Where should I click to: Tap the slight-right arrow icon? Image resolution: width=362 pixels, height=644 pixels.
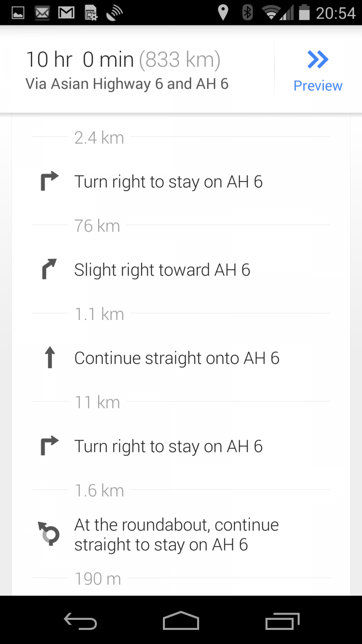coord(49,269)
